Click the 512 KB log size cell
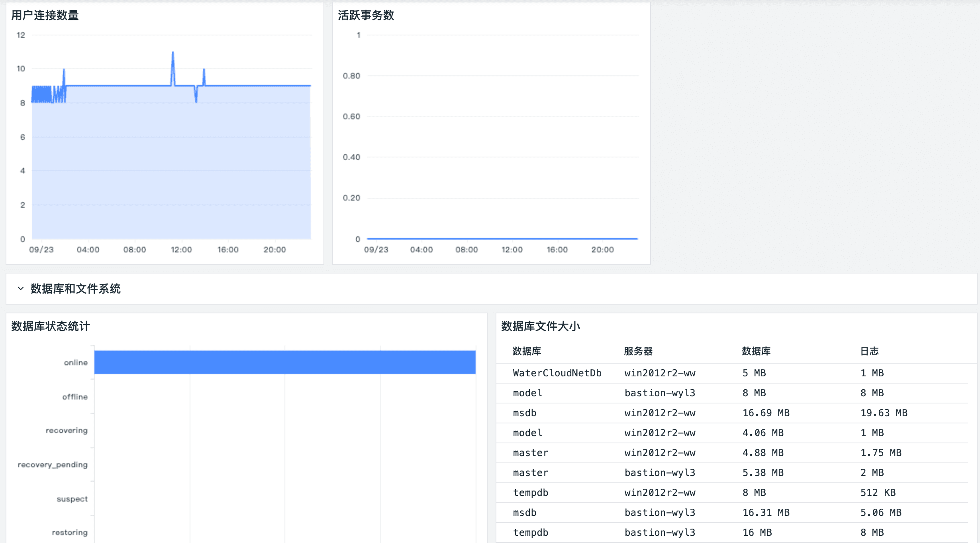 point(878,492)
